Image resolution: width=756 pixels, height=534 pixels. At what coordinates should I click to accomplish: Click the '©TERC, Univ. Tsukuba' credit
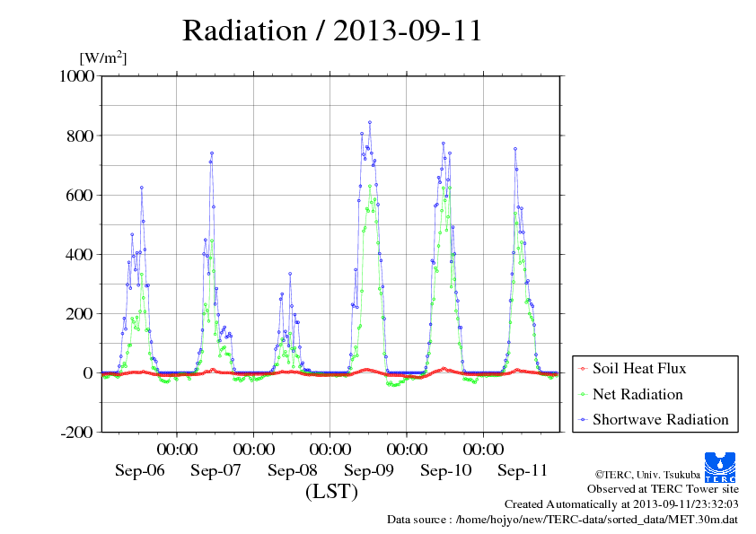(647, 475)
